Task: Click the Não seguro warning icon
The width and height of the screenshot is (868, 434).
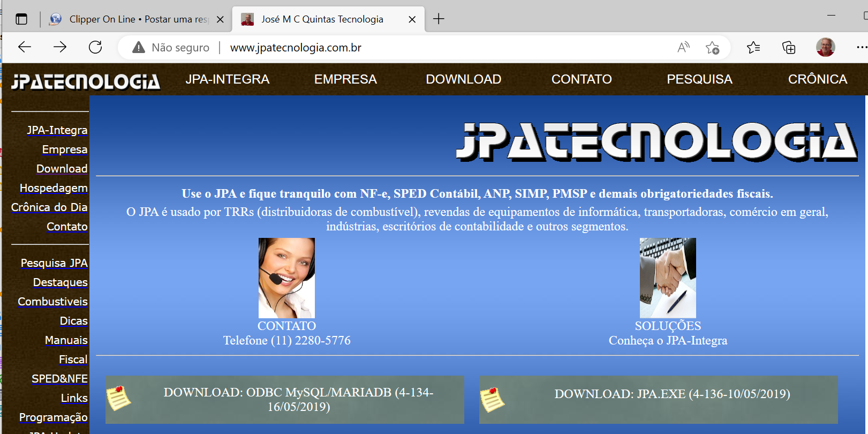Action: 139,48
